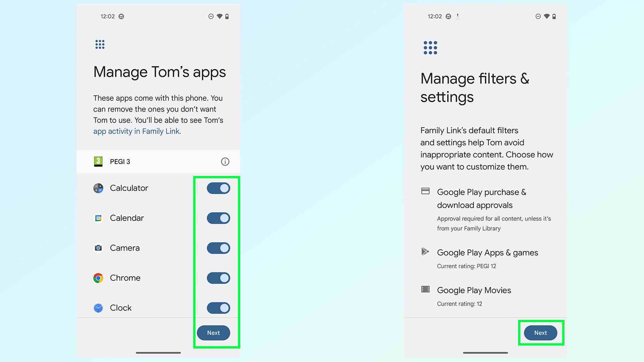Image resolution: width=644 pixels, height=362 pixels.
Task: Toggle the Clock app switch
Action: (218, 308)
